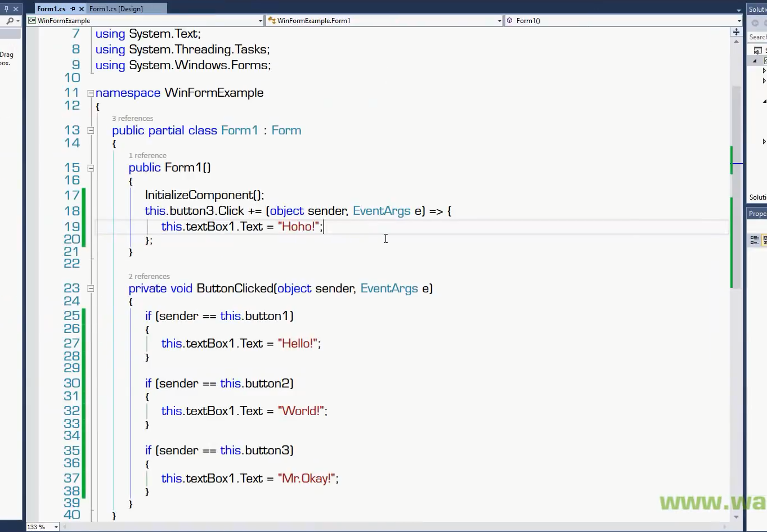Pin the Toolbox panel
Screen dimensions: 767x532
[6, 9]
